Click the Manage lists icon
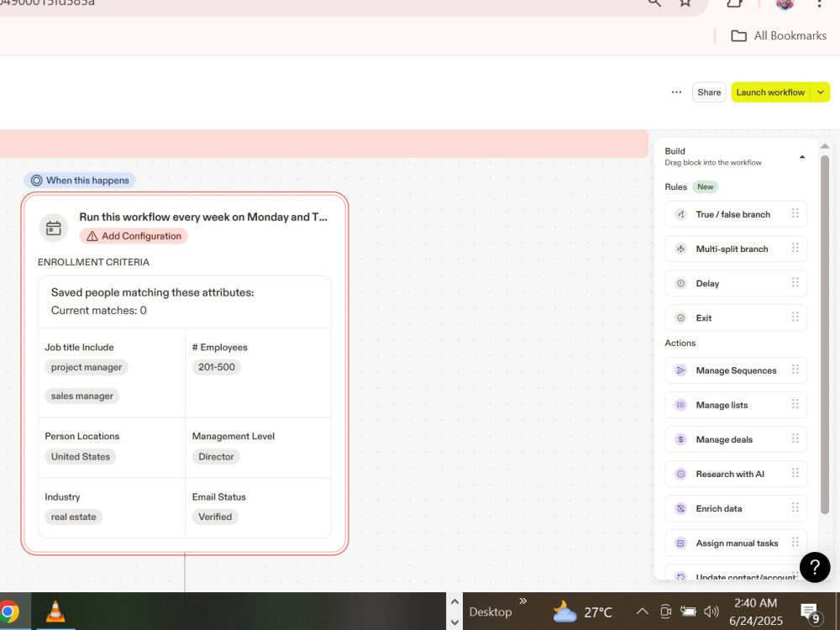 [x=680, y=405]
